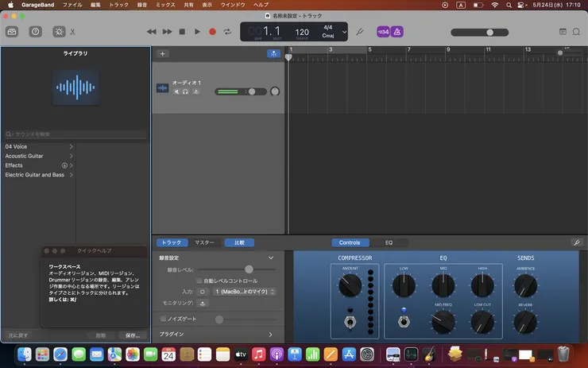Switch to the マスター tab
The width and height of the screenshot is (588, 368).
tap(205, 242)
